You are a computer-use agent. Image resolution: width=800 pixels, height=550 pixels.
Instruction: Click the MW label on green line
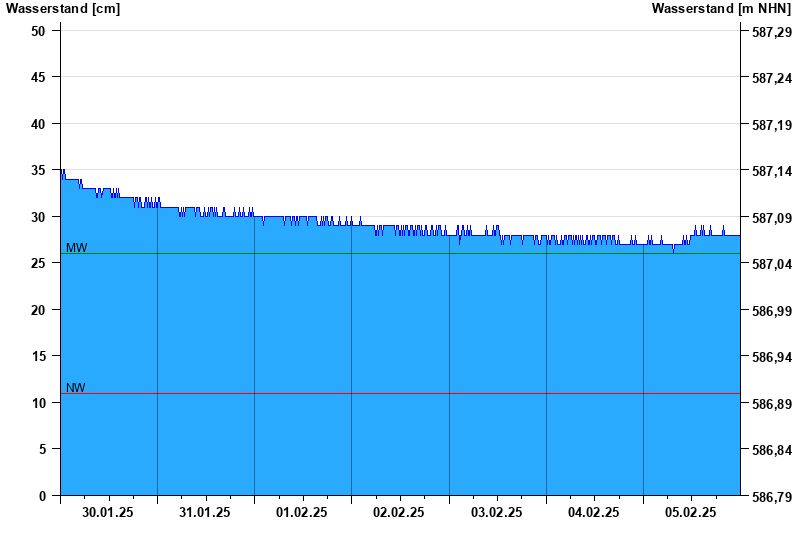pos(77,247)
